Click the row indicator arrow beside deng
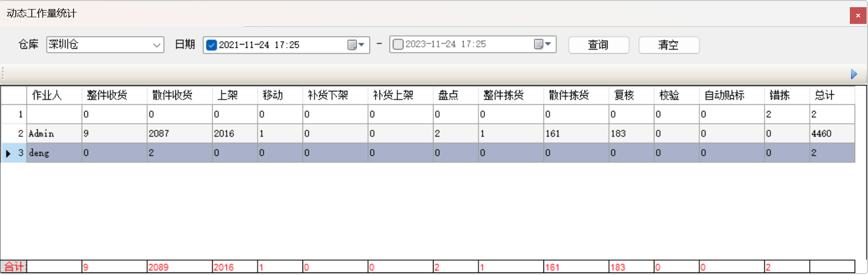This screenshot has width=868, height=275. [x=8, y=153]
